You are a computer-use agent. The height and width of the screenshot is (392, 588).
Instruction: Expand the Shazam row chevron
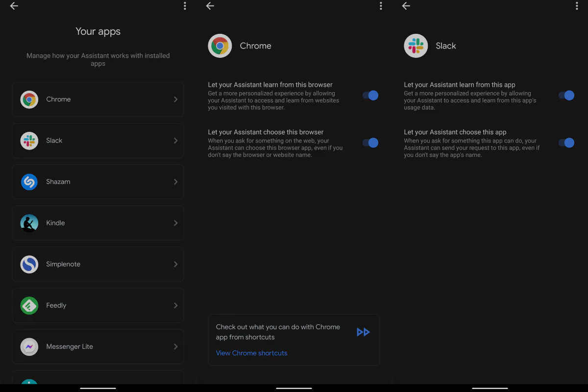[x=175, y=182]
